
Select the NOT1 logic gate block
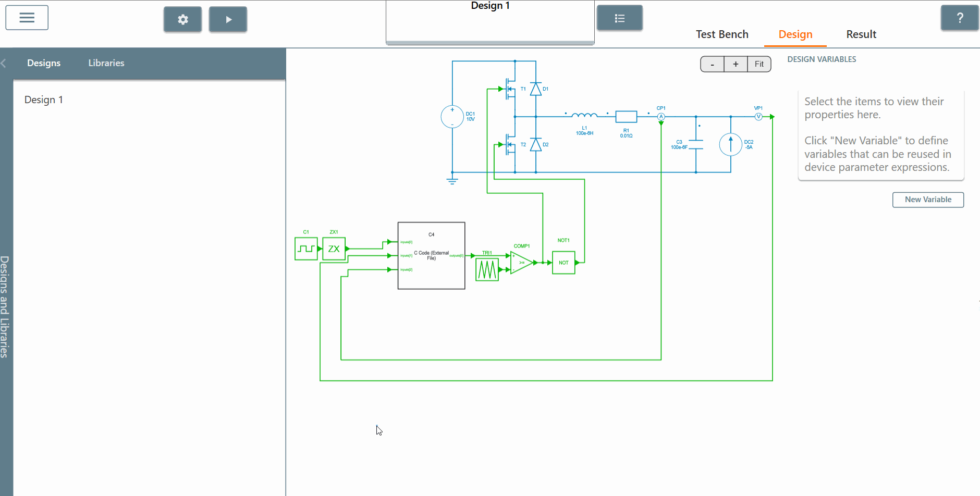[563, 263]
